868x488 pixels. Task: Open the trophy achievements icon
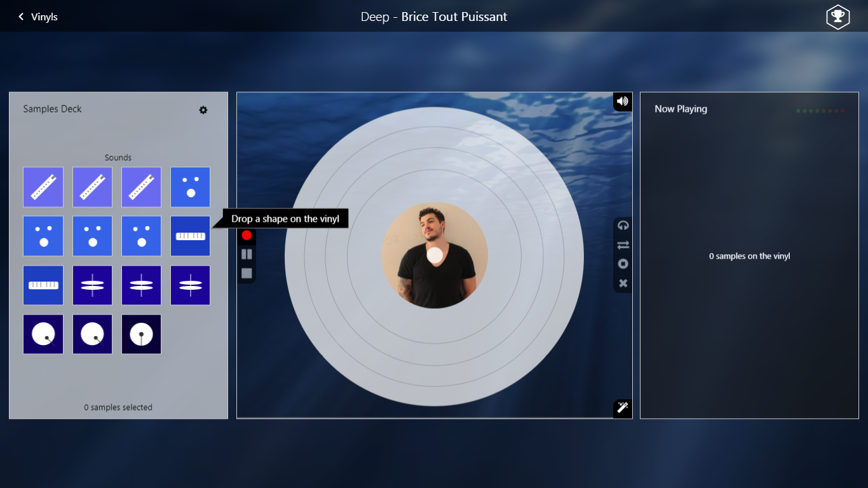tap(837, 17)
